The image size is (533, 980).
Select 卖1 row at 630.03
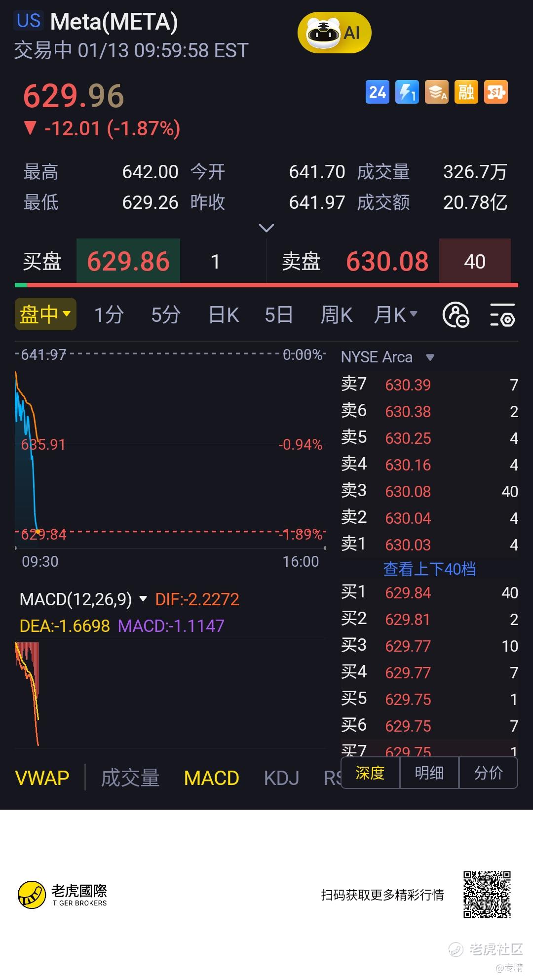[x=429, y=545]
